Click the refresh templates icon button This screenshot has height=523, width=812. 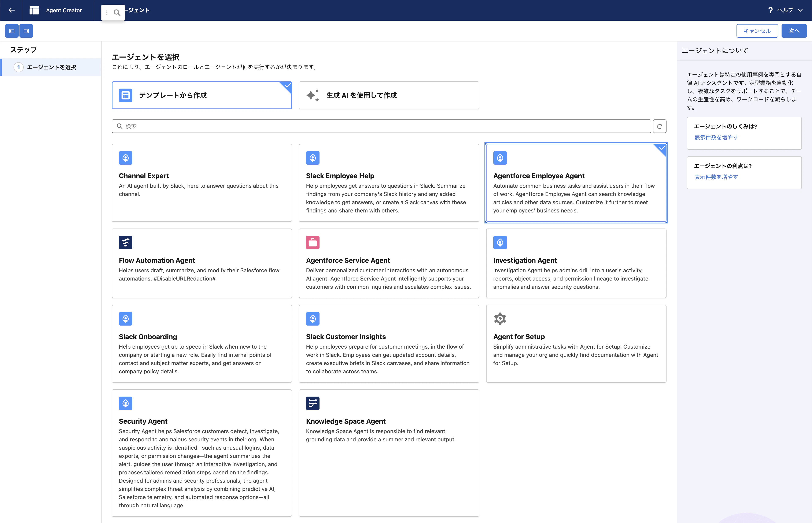(660, 126)
